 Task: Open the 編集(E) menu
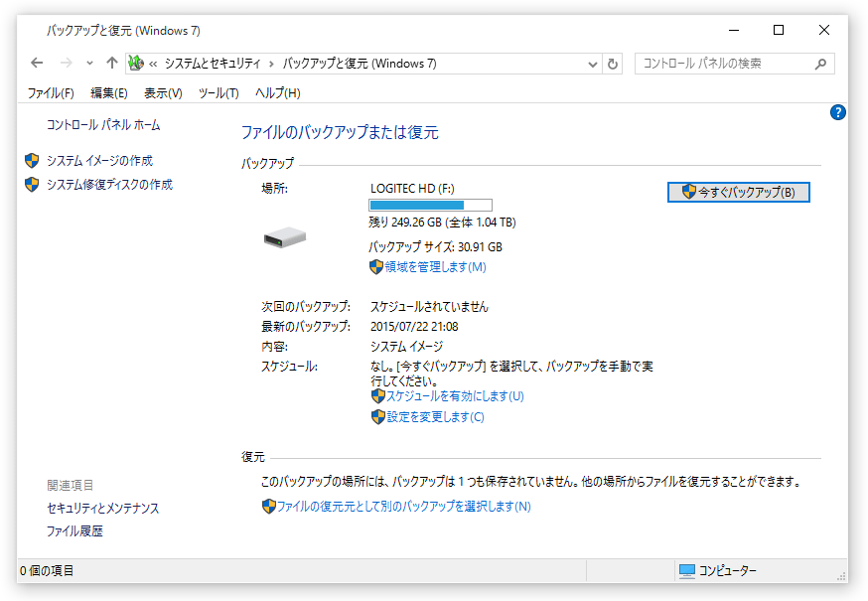(109, 93)
